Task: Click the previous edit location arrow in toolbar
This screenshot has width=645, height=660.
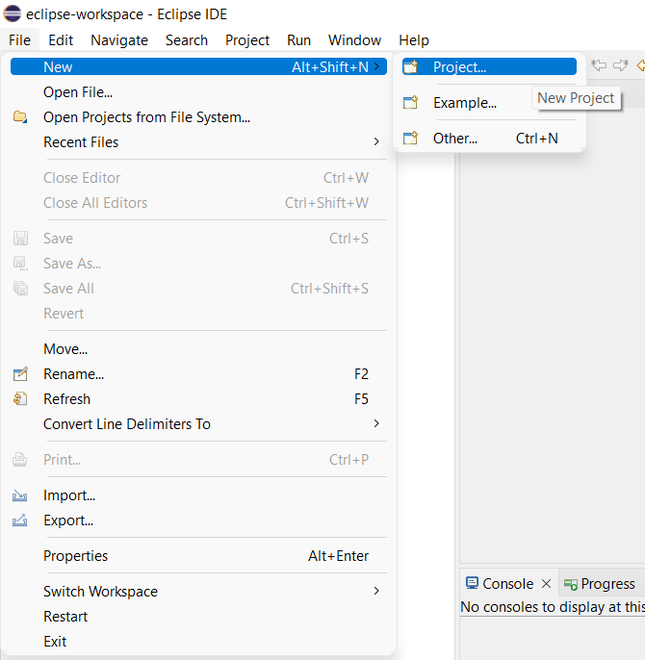Action: pos(599,66)
